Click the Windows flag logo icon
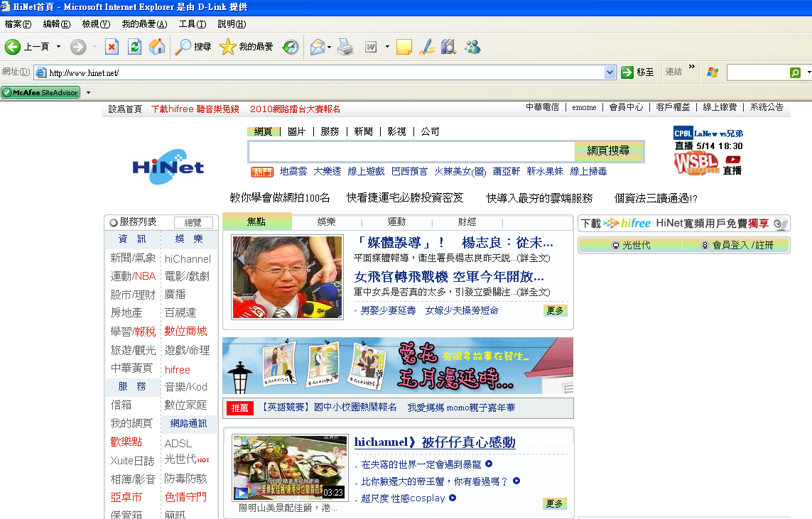 click(x=713, y=72)
